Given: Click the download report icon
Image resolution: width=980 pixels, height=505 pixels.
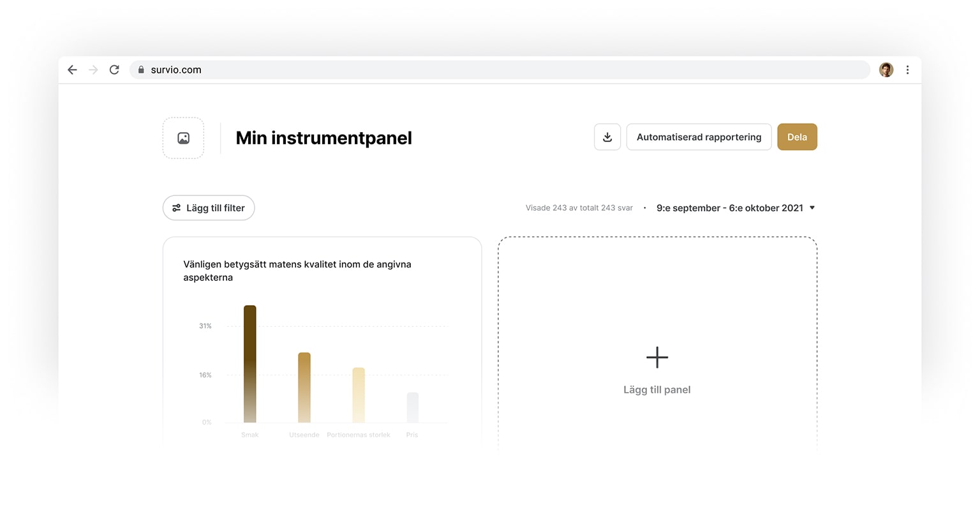Looking at the screenshot, I should click(x=607, y=137).
